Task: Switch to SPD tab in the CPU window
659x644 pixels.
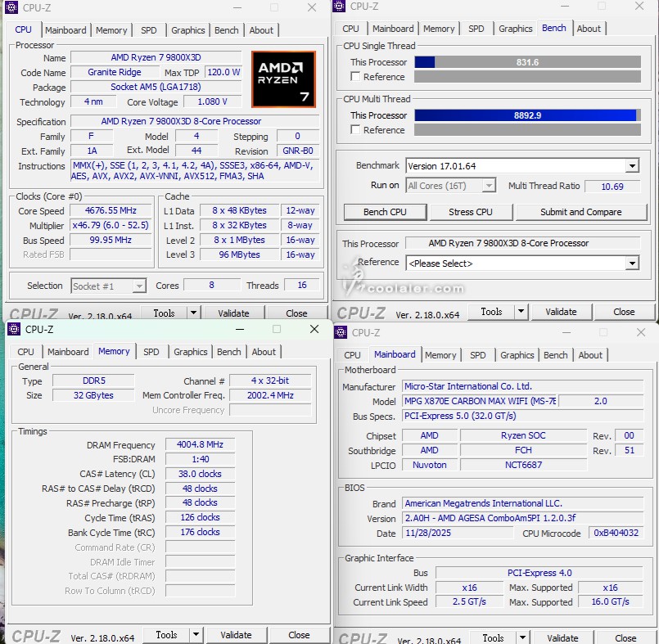Action: [149, 30]
